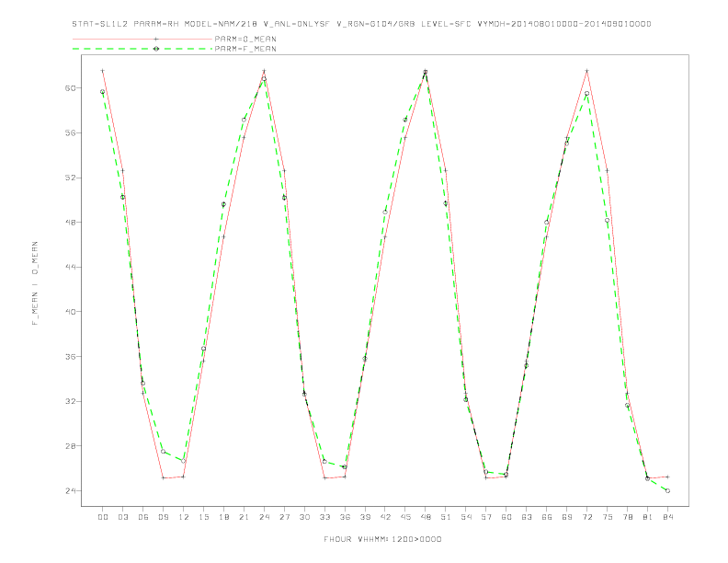The height and width of the screenshot is (563, 728).
Task: Click the x-axis forecast hour label 33
Action: [324, 517]
